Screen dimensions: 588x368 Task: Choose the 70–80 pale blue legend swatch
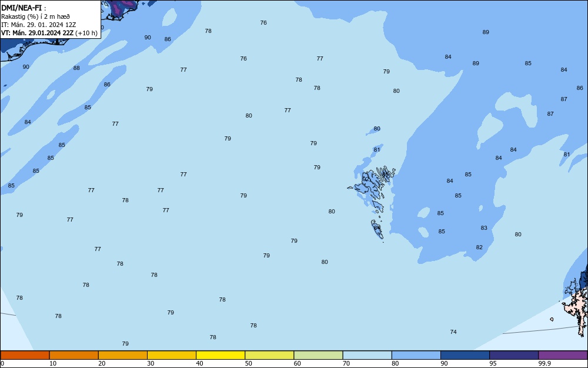(x=367, y=355)
